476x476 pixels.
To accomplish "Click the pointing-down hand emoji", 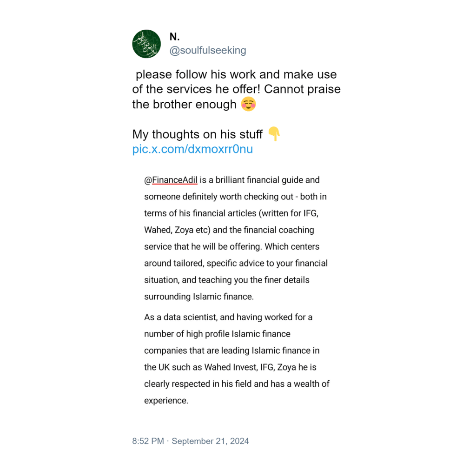I will (x=274, y=134).
